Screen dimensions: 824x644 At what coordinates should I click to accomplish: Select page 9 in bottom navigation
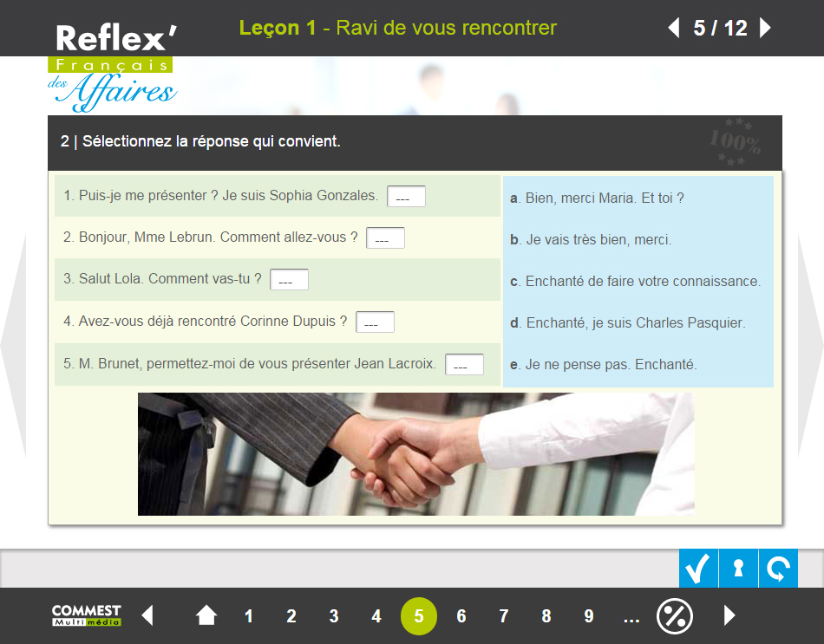tap(589, 615)
